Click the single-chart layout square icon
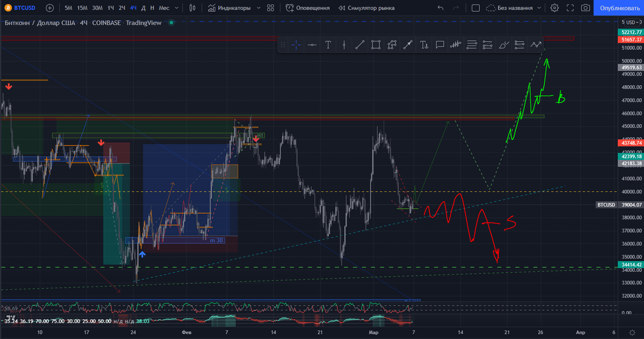The width and height of the screenshot is (644, 339). coord(475,8)
